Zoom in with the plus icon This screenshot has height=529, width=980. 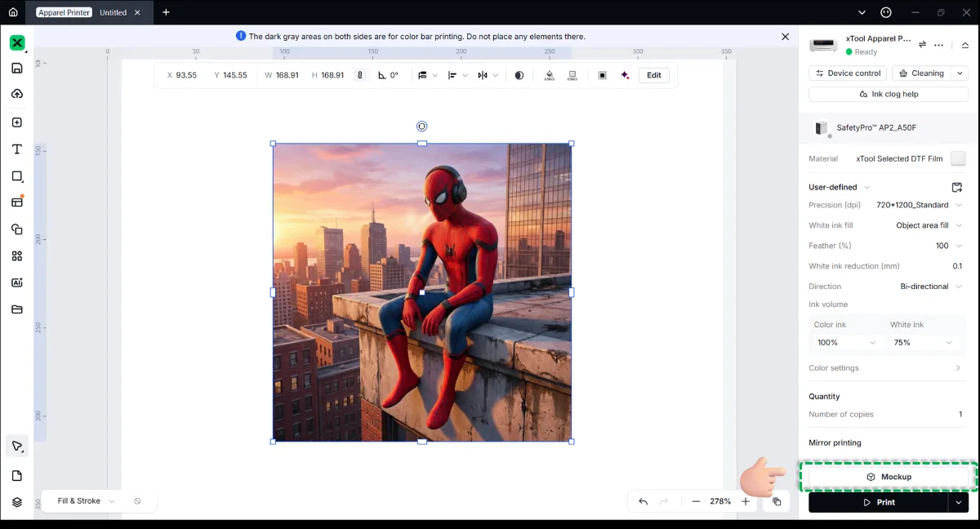[x=746, y=501]
